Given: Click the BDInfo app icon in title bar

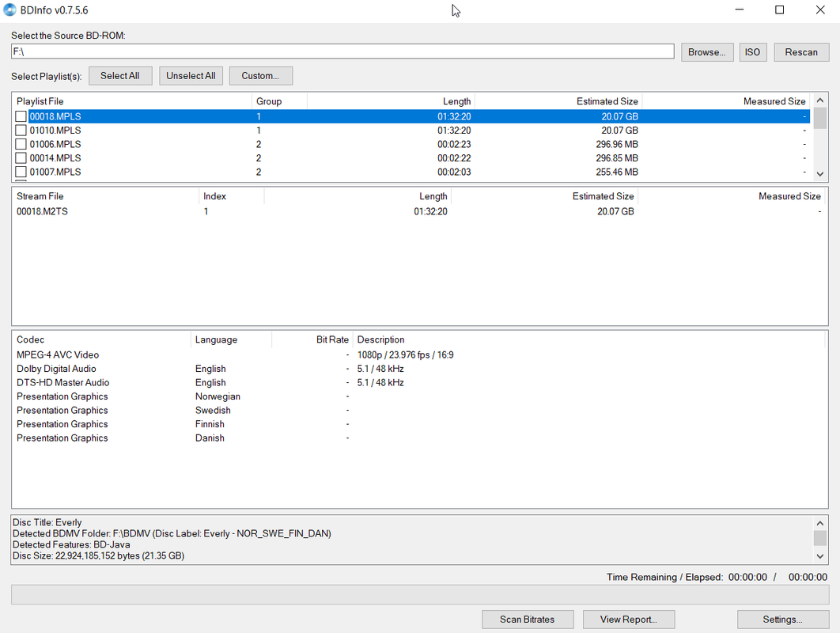Looking at the screenshot, I should (x=9, y=9).
